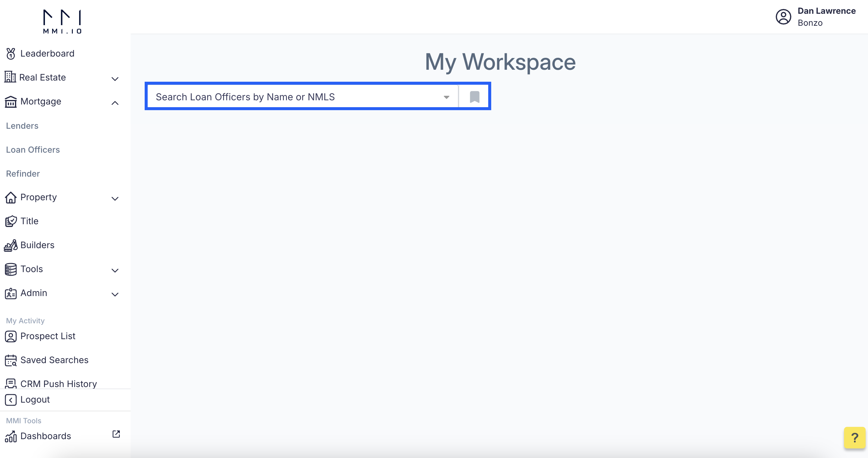Click the user profile avatar icon

783,17
